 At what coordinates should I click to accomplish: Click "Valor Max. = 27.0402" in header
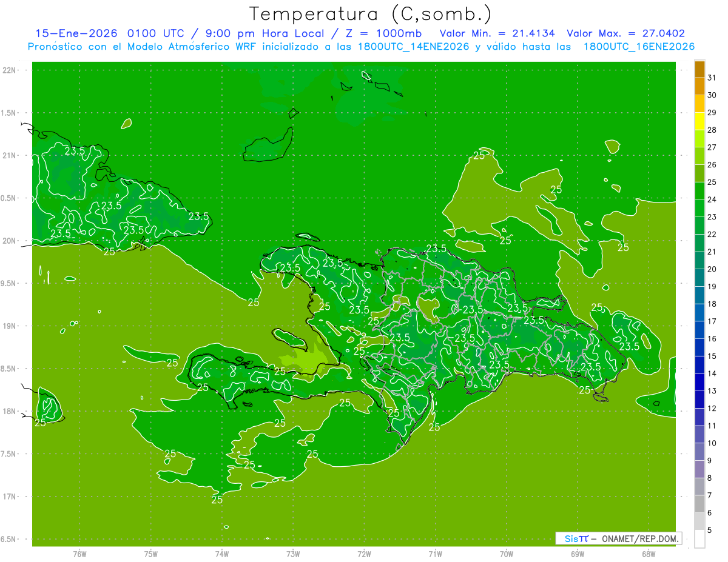coord(627,33)
